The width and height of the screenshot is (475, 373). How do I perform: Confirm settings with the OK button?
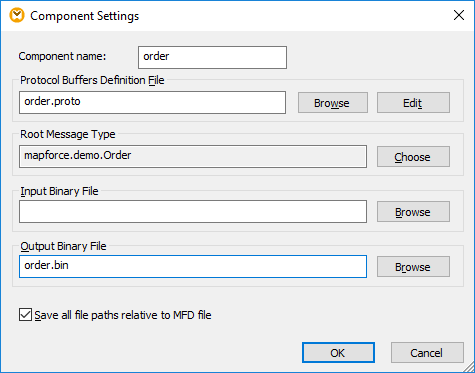[338, 352]
